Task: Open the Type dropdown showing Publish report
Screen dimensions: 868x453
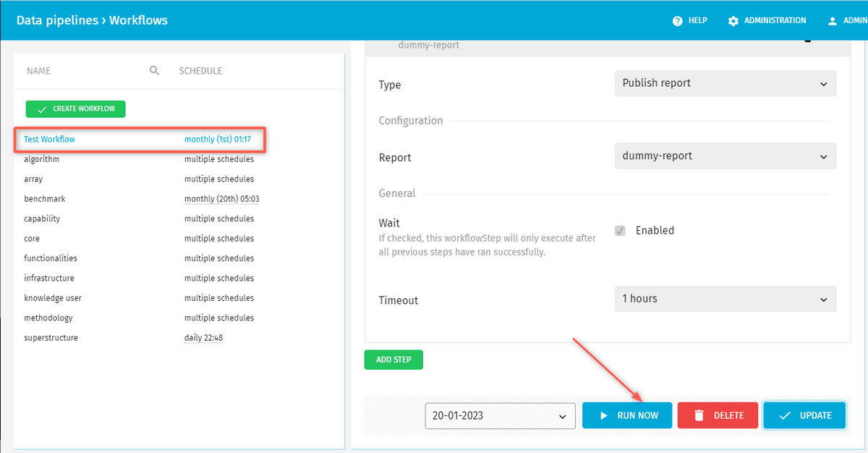Action: (x=725, y=83)
